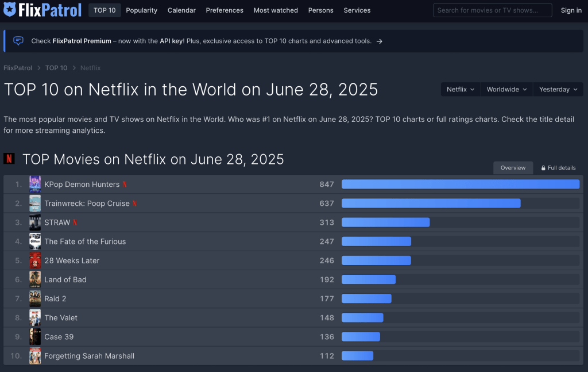Expand the Worldwide region dropdown
The height and width of the screenshot is (372, 588).
point(506,89)
